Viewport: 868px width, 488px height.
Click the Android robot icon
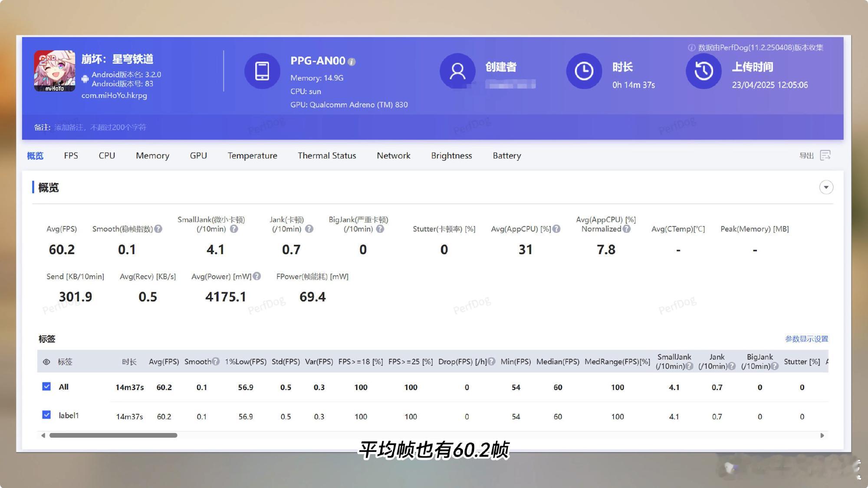pyautogui.click(x=85, y=79)
